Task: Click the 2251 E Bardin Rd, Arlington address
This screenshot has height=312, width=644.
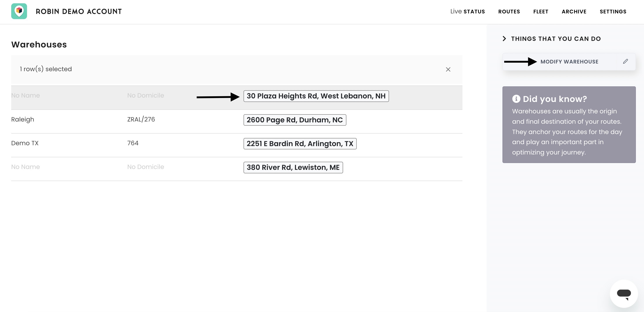Action: pyautogui.click(x=300, y=144)
